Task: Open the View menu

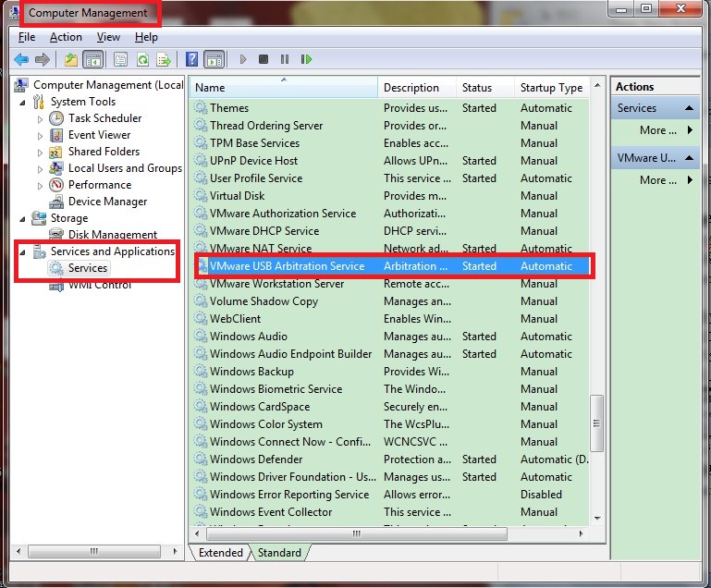Action: click(x=108, y=37)
